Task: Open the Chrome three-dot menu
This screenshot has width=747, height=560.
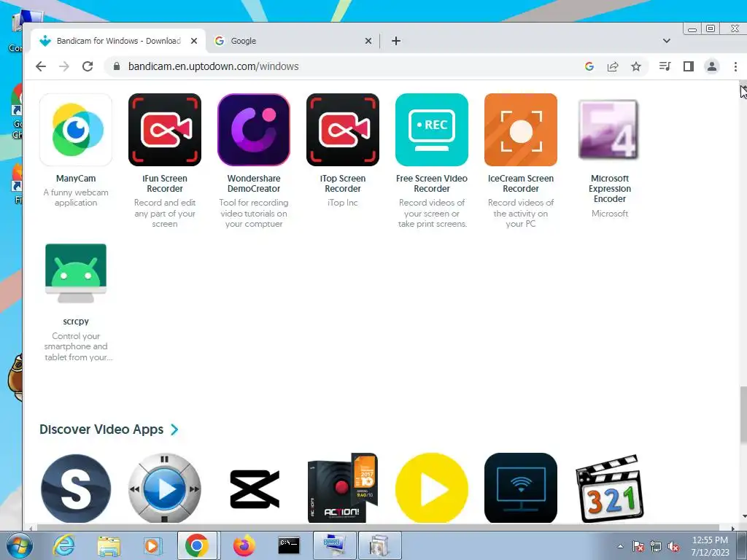Action: tap(735, 66)
